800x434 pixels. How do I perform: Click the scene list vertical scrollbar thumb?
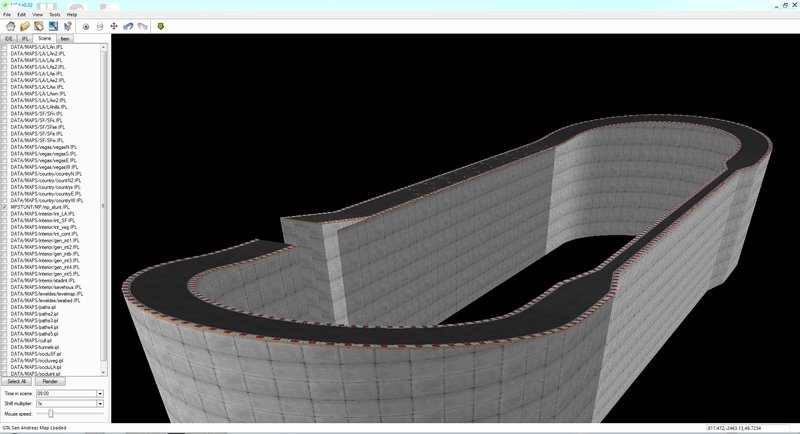click(104, 206)
